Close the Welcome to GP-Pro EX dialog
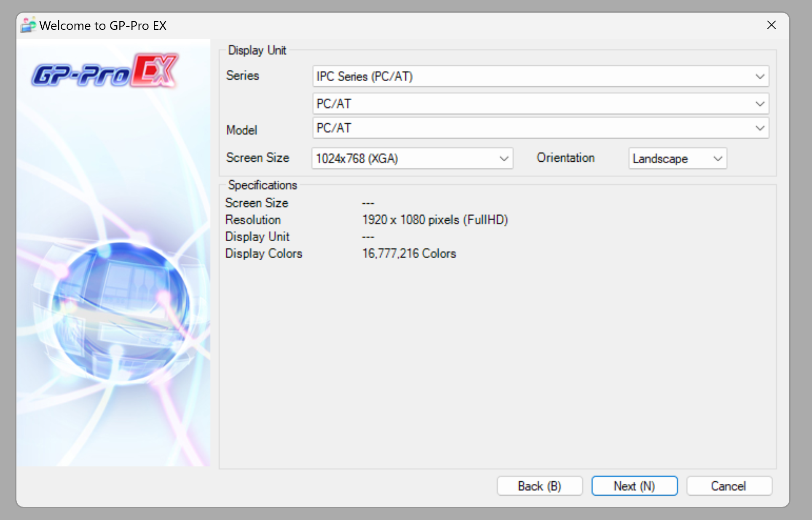Viewport: 812px width, 520px height. (771, 25)
